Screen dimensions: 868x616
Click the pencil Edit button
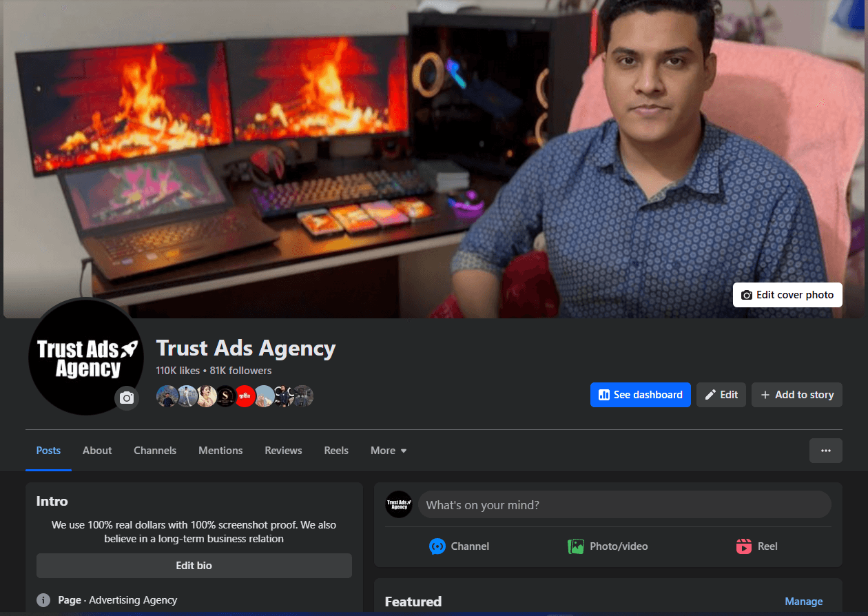pyautogui.click(x=721, y=395)
